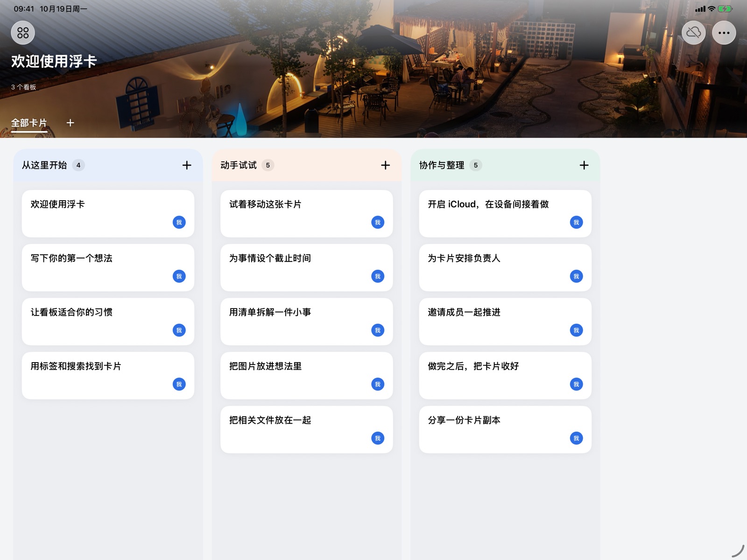Open the 开启 iCloud，在设备间接着做 card

(x=505, y=213)
